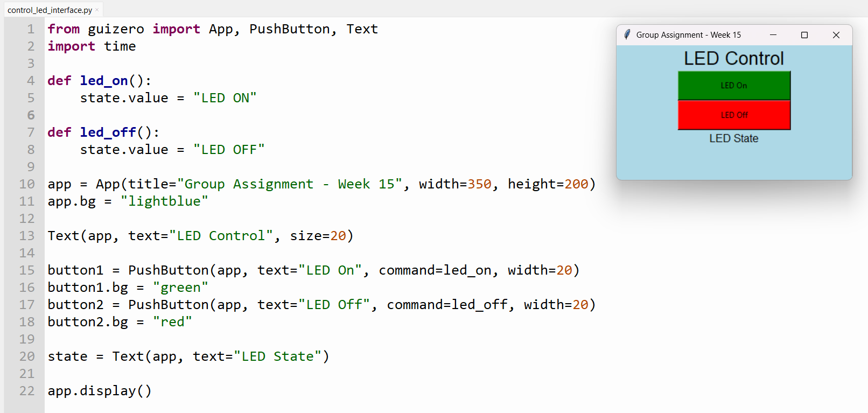Image resolution: width=868 pixels, height=413 pixels.
Task: Click the feather icon in app title bar
Action: click(x=627, y=34)
